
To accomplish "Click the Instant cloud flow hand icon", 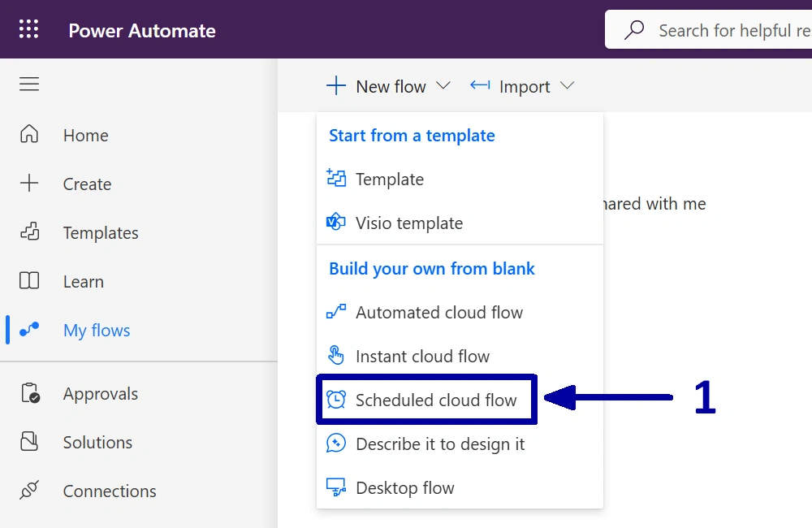I will 335,355.
